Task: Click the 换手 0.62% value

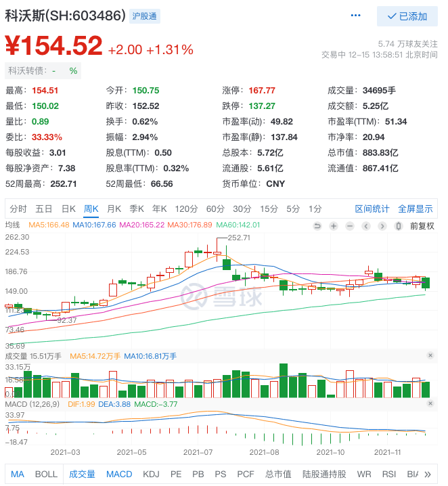Action: [145, 122]
